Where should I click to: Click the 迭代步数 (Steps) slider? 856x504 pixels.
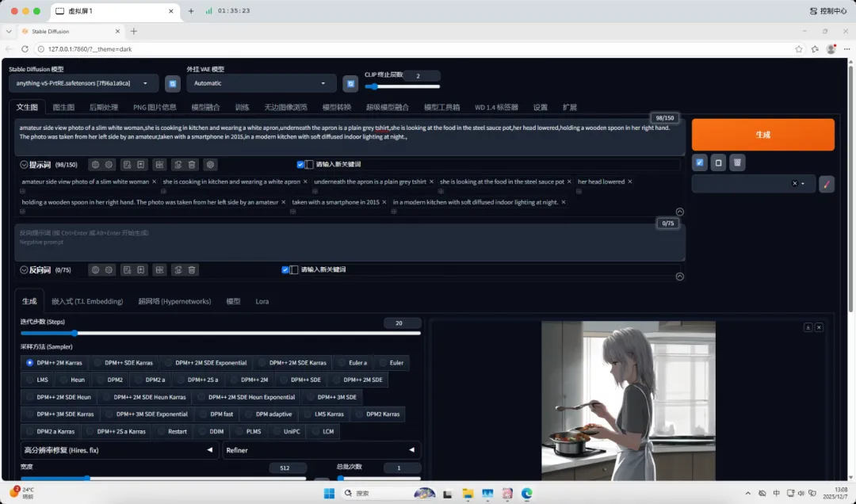(x=220, y=334)
